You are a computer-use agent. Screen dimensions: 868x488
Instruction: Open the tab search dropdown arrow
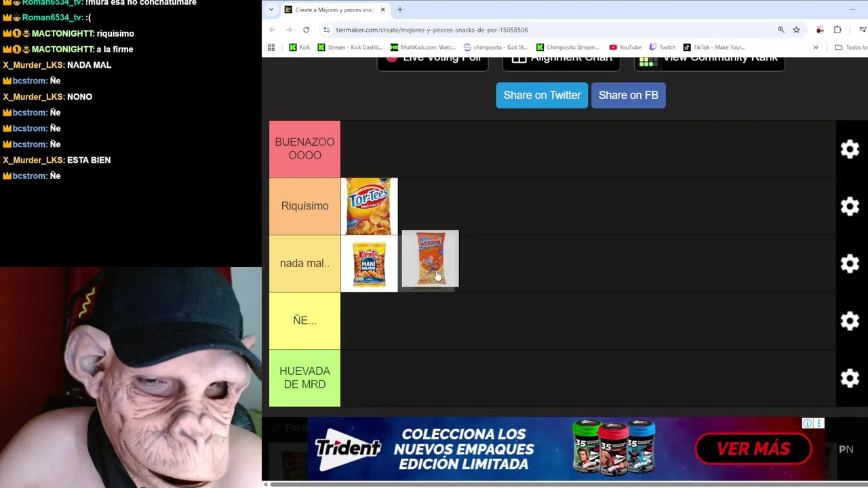(x=271, y=9)
